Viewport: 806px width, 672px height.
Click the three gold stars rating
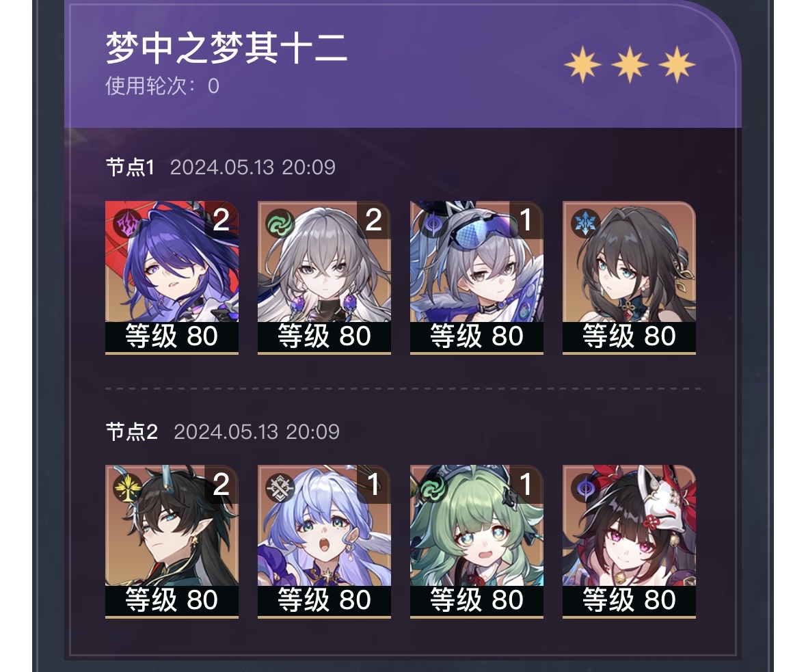tap(630, 65)
